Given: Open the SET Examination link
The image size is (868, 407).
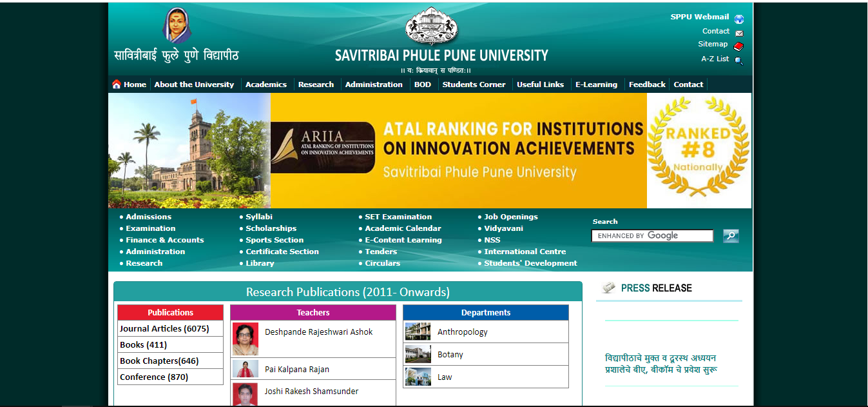Looking at the screenshot, I should click(x=398, y=217).
